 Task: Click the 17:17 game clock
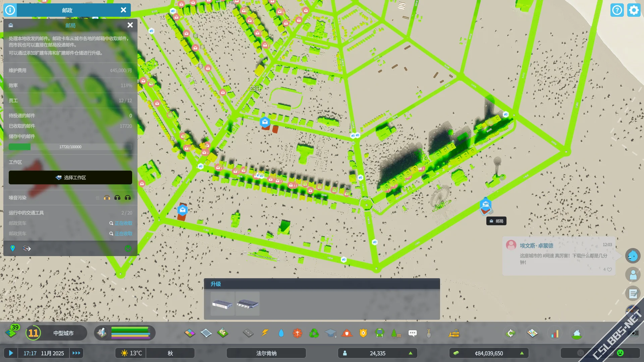[30, 353]
